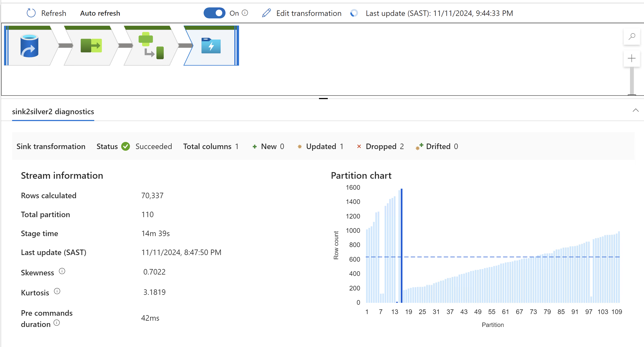Select the derived column transformation node

(x=151, y=46)
